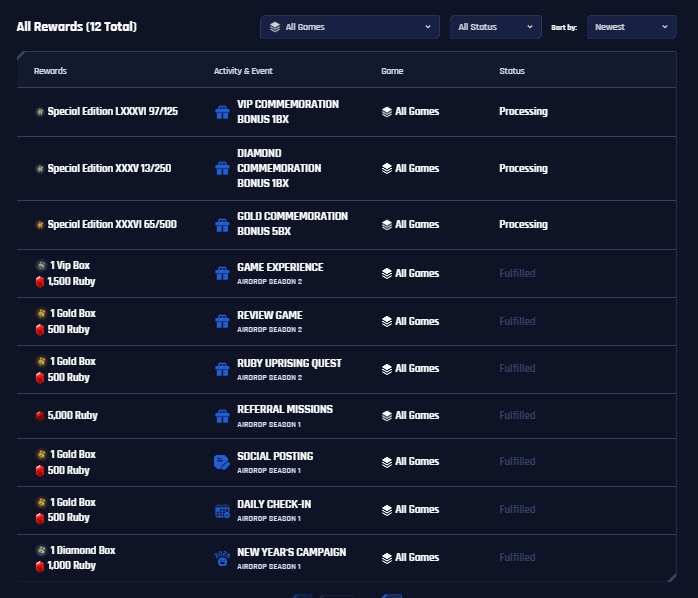Click gift icon beside Referral Missions

click(x=222, y=416)
